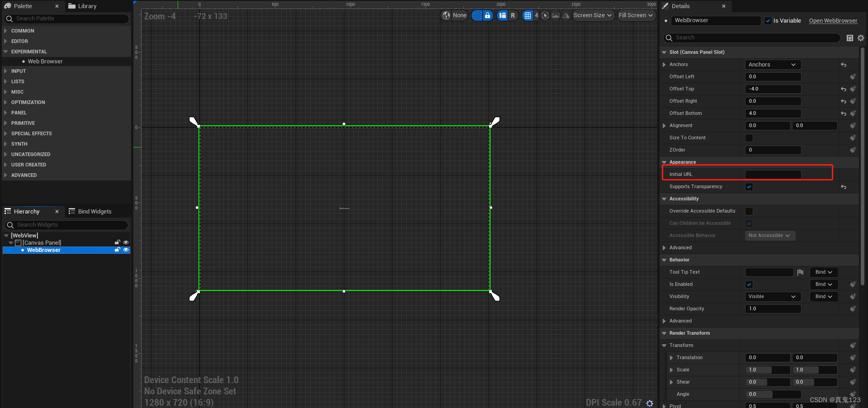Open Fill Screen dropdown

(636, 15)
